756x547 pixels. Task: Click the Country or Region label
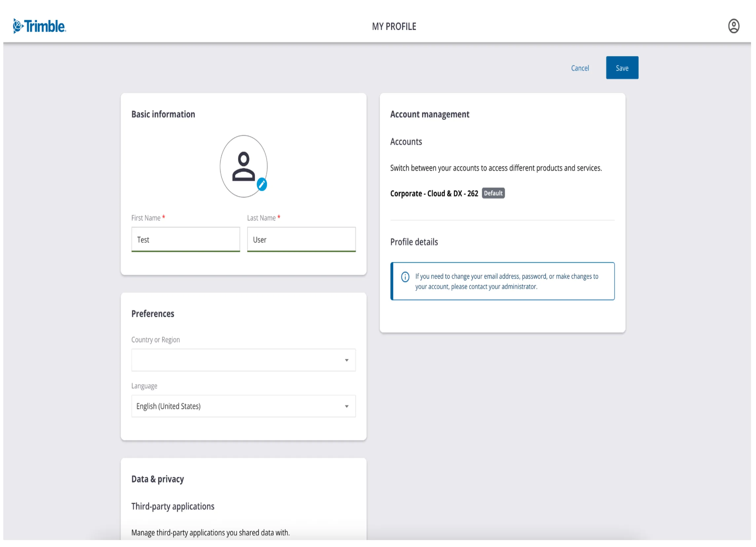click(155, 340)
